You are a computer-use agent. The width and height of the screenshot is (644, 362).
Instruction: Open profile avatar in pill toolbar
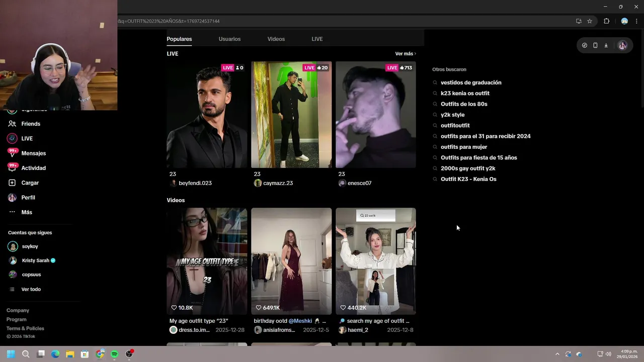point(622,45)
